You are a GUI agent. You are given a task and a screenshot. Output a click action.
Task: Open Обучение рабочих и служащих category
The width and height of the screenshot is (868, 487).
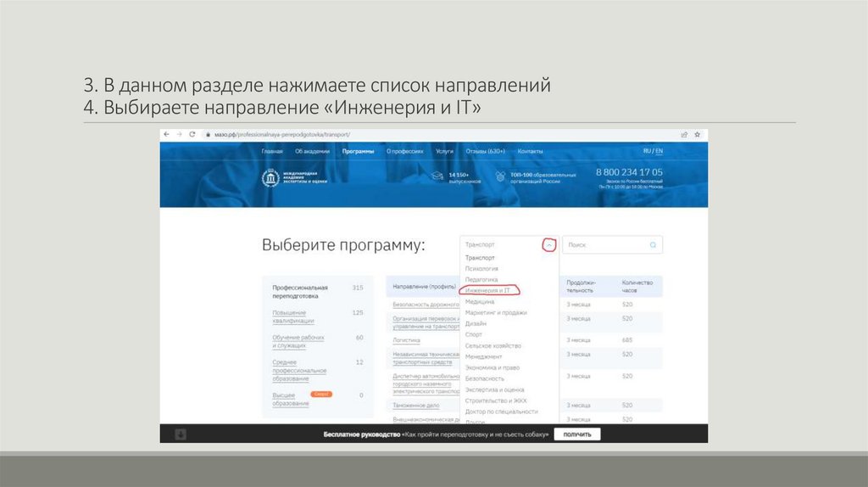coord(298,341)
